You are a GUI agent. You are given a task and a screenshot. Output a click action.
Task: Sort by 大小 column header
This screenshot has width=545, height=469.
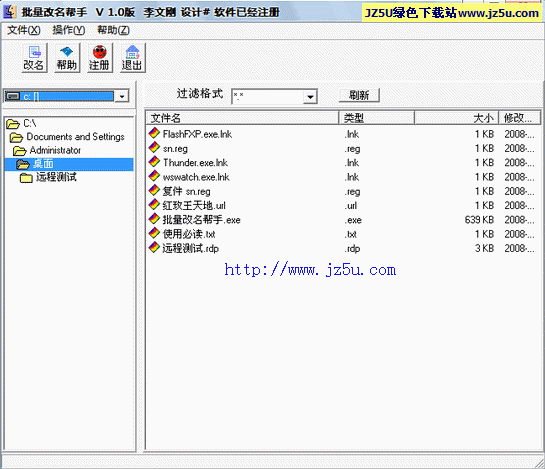point(456,118)
